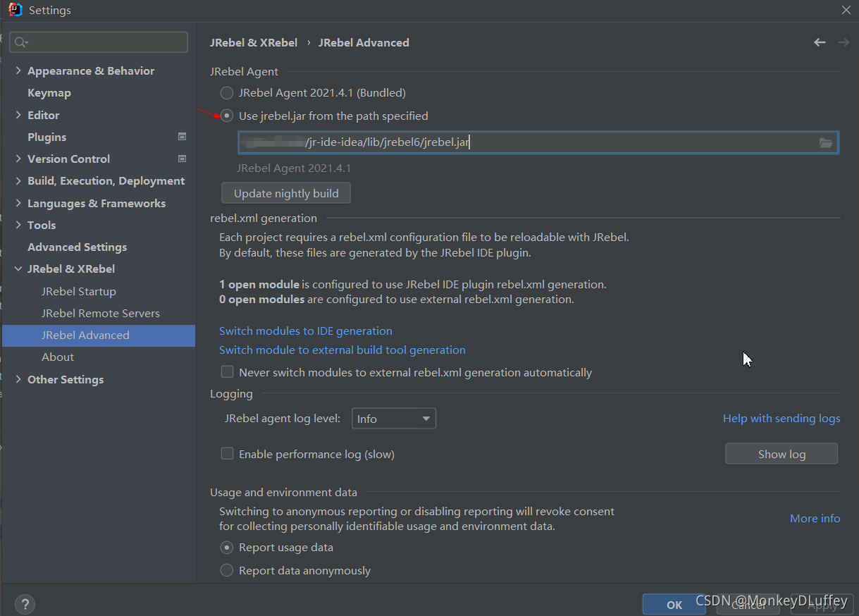The width and height of the screenshot is (859, 616).
Task: Click the project-level icon beside Plugins
Action: 182,137
